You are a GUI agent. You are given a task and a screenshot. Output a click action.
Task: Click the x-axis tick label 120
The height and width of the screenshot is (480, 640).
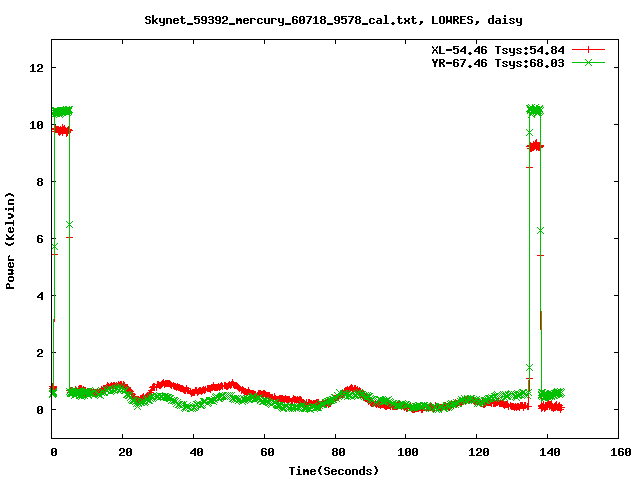479,452
